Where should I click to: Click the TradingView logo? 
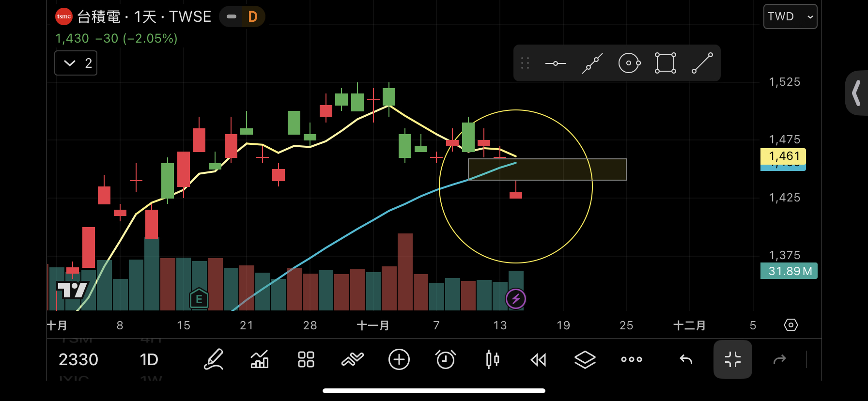click(73, 290)
